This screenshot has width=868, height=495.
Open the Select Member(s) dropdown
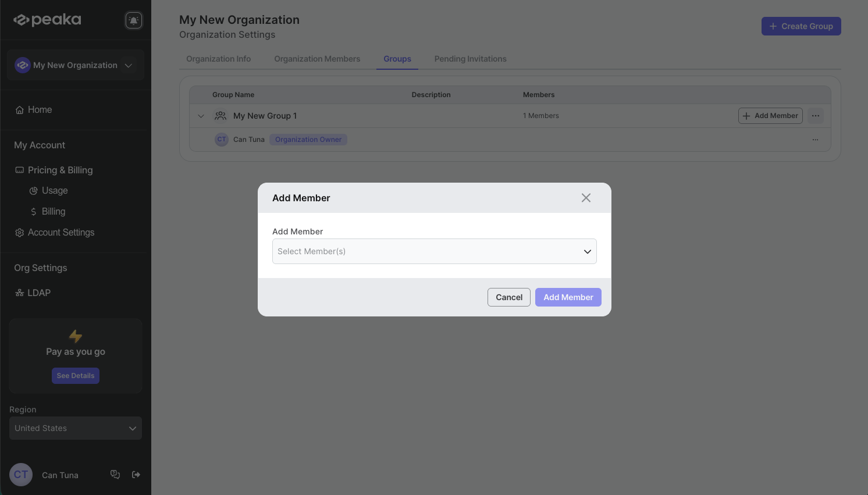coord(435,251)
